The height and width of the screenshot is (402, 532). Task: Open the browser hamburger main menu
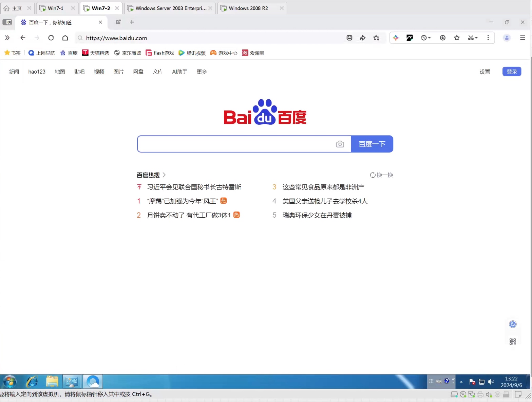(522, 38)
